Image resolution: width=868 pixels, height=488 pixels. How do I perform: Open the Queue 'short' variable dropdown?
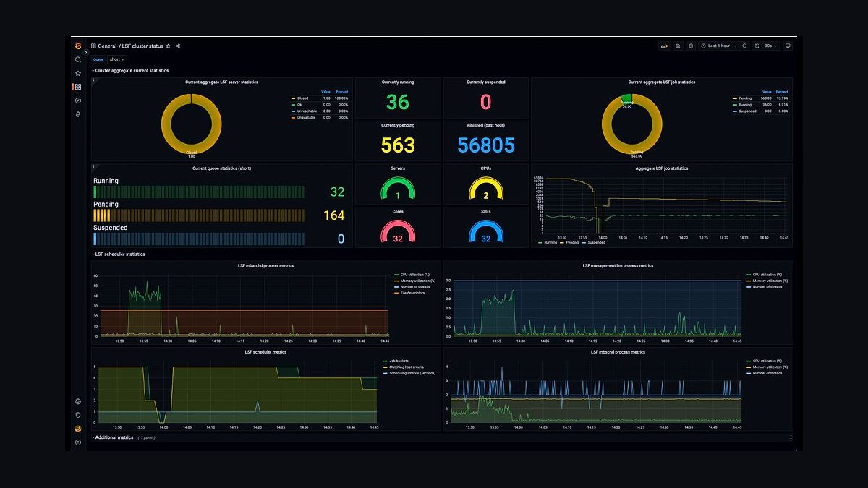point(117,59)
